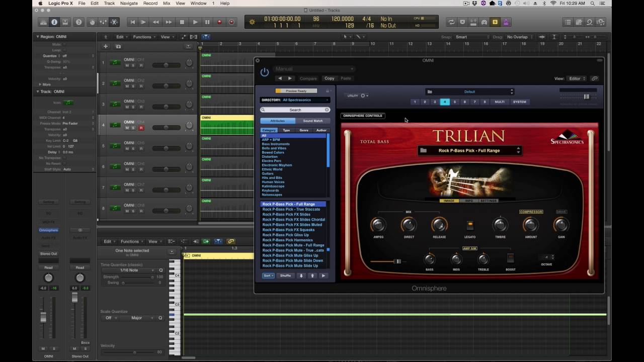Toggle the Boost switch in Trilian
The image size is (644, 362).
[x=510, y=258]
